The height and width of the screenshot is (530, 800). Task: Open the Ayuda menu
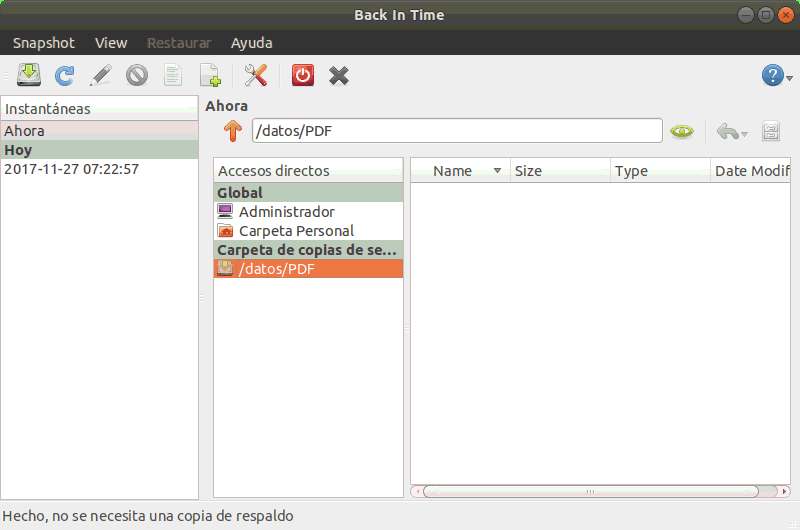(x=252, y=43)
